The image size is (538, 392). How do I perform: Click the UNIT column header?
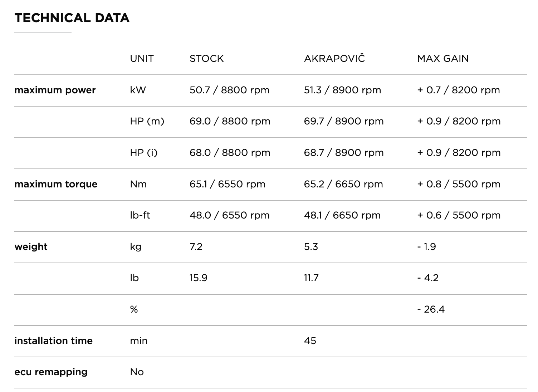coord(142,59)
